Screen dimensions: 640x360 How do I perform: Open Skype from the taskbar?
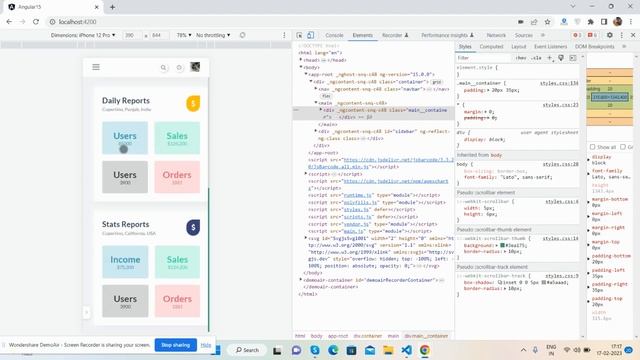tap(315, 350)
